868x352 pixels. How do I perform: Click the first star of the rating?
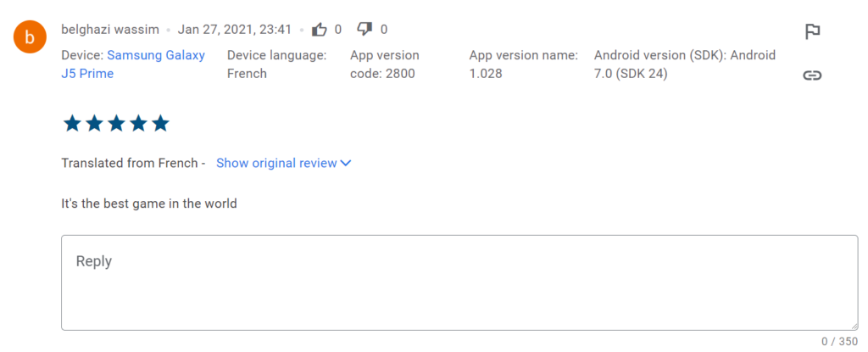point(73,124)
